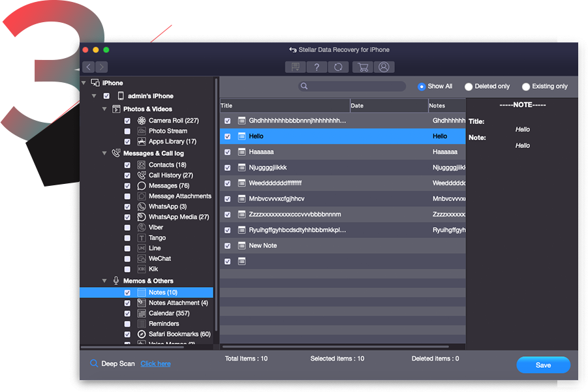
Task: Open the Help question mark icon
Action: [x=317, y=67]
